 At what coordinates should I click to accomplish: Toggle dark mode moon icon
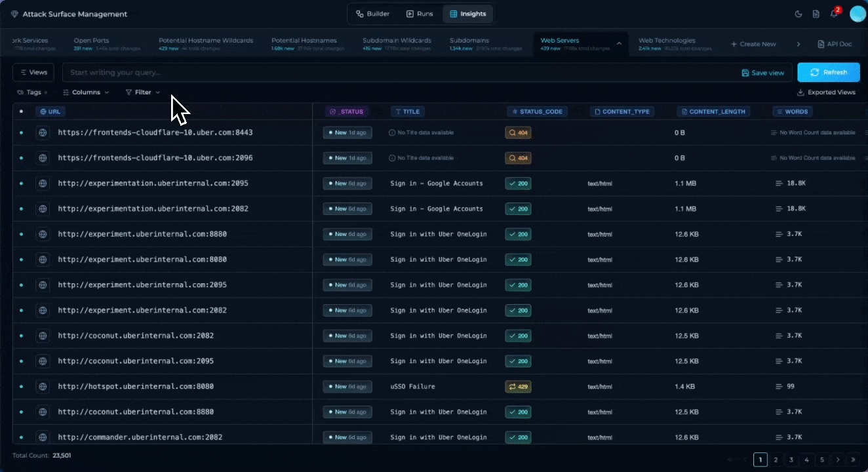(x=799, y=14)
